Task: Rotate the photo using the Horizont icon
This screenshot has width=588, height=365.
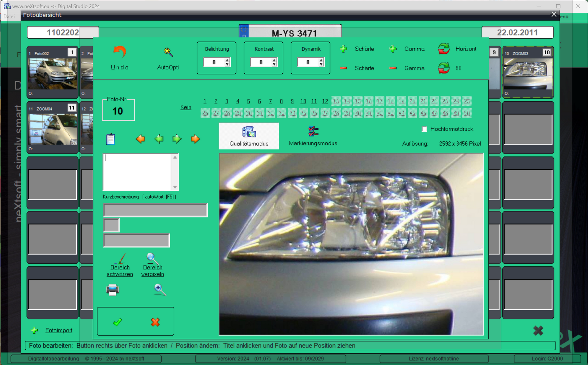Action: click(x=444, y=49)
